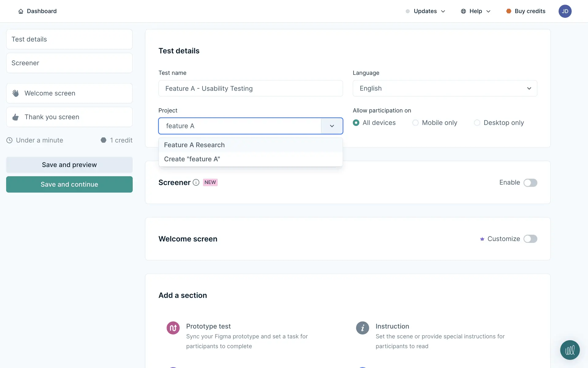Click the Instruction section icon
Screen dimensions: 588x368
(x=362, y=328)
